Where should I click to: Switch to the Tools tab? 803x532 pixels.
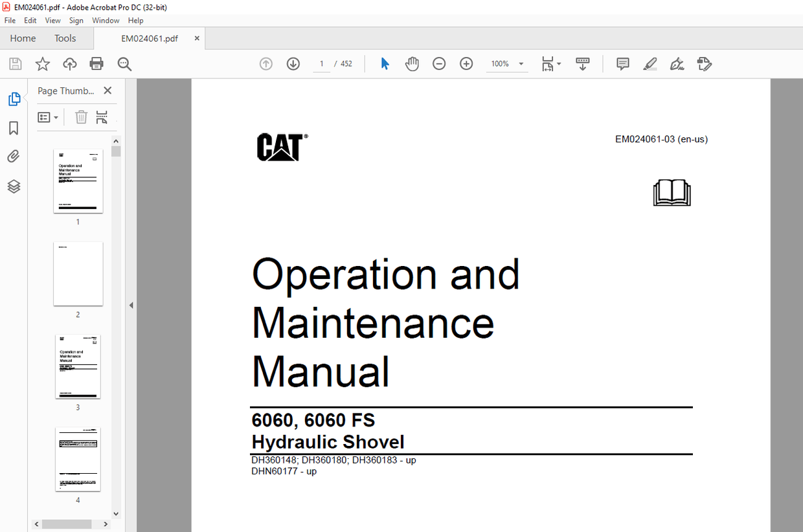[65, 38]
